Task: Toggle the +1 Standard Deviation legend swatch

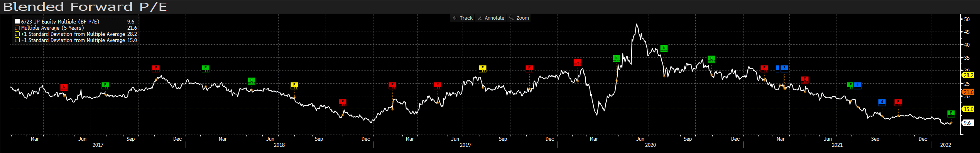Action: (17, 34)
